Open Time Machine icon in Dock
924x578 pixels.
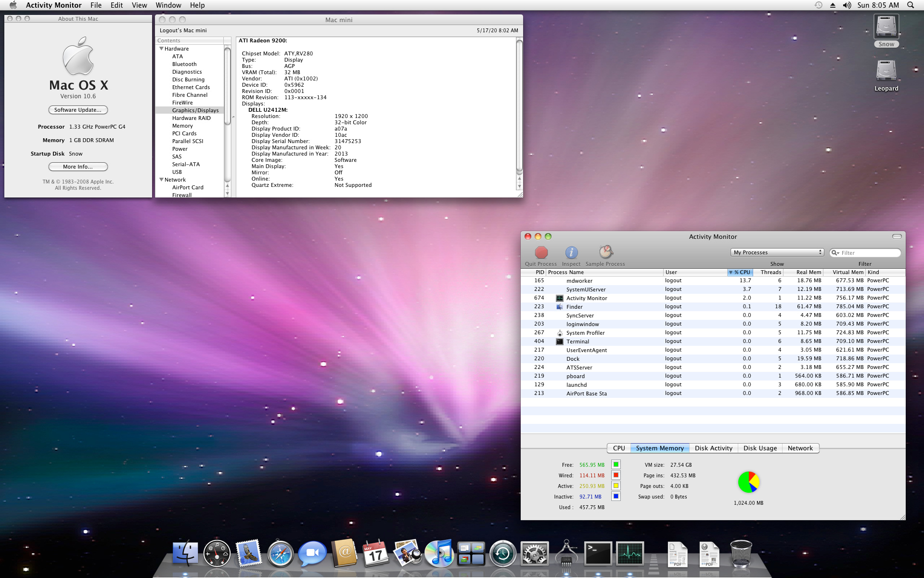[x=502, y=553]
